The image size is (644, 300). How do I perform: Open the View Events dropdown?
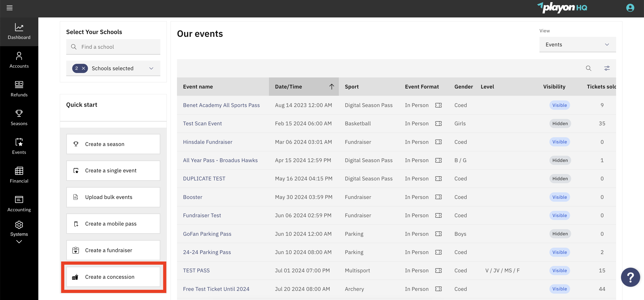pos(577,44)
